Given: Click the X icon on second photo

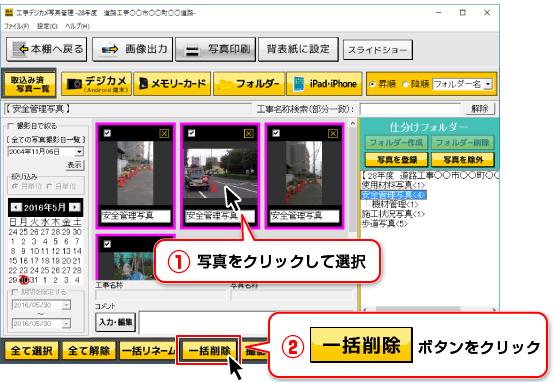Looking at the screenshot, I should [248, 133].
